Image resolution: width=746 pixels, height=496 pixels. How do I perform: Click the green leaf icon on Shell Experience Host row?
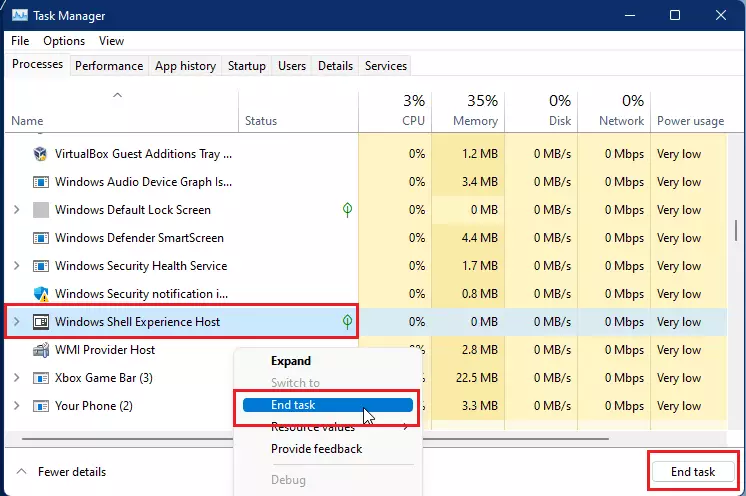(x=347, y=322)
